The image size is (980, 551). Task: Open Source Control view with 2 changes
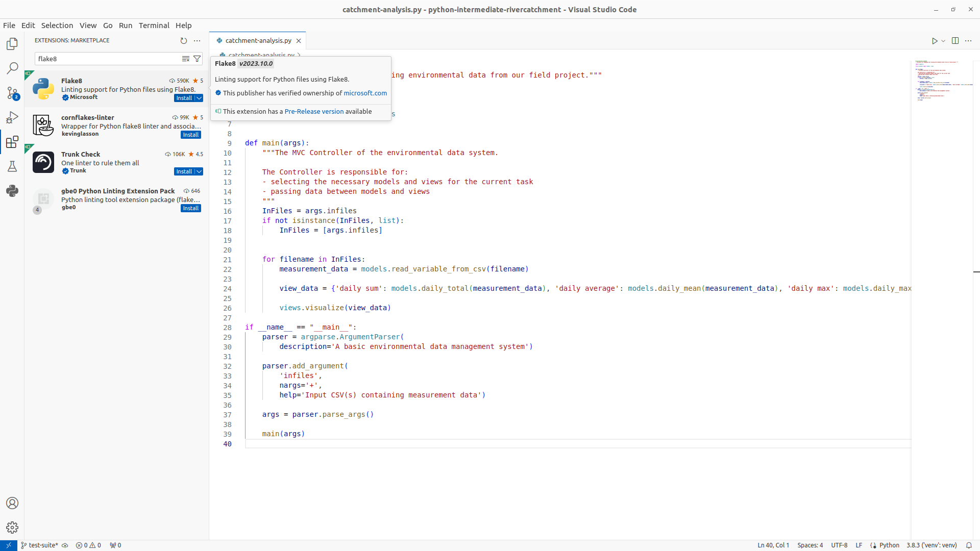[12, 93]
